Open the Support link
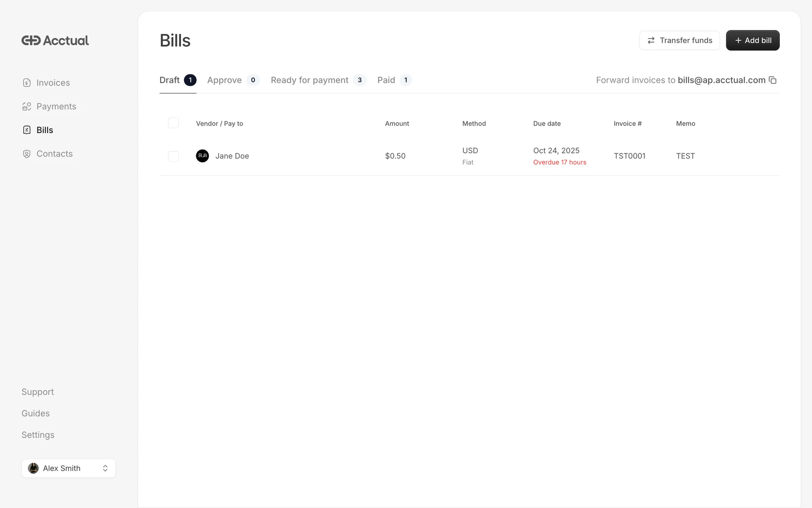The image size is (812, 508). click(x=38, y=392)
